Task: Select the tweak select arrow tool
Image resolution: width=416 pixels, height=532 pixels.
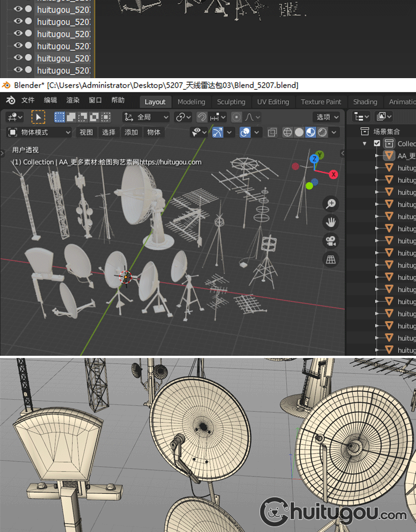Action: (x=38, y=117)
